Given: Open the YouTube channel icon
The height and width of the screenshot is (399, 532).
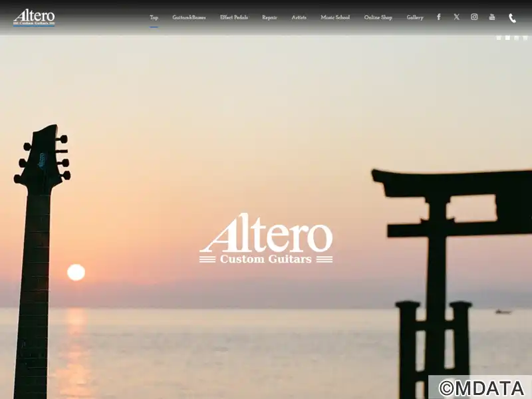Looking at the screenshot, I should [492, 17].
